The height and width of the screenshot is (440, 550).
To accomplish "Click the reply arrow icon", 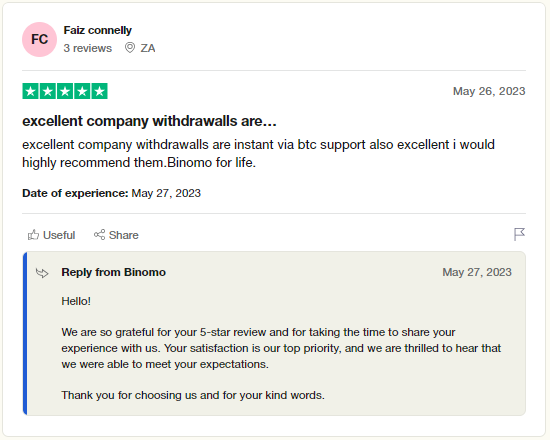I will tap(42, 273).
